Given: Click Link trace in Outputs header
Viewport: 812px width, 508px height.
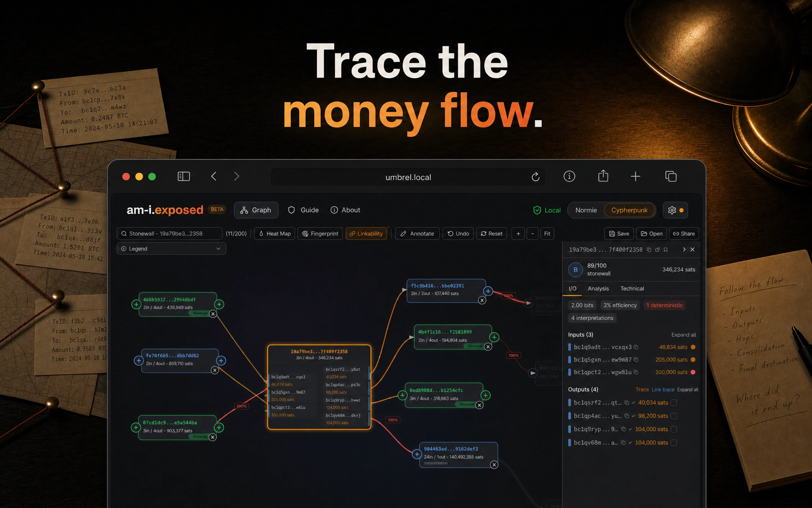Looking at the screenshot, I should 663,389.
